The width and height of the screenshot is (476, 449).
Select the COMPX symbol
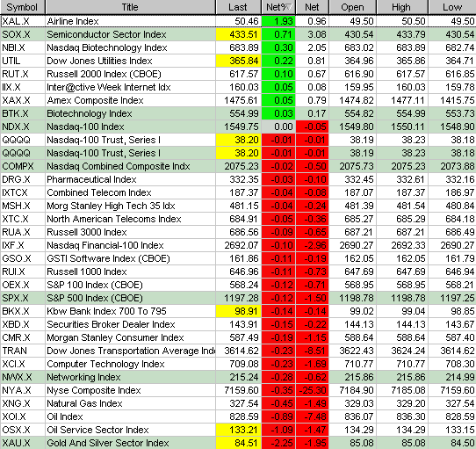tap(18, 166)
